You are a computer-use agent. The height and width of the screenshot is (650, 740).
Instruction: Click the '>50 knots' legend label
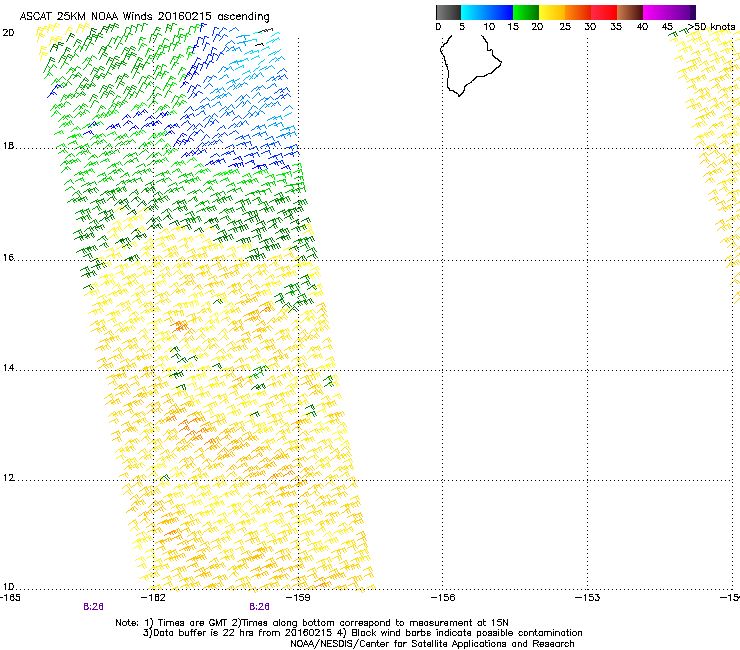point(711,27)
